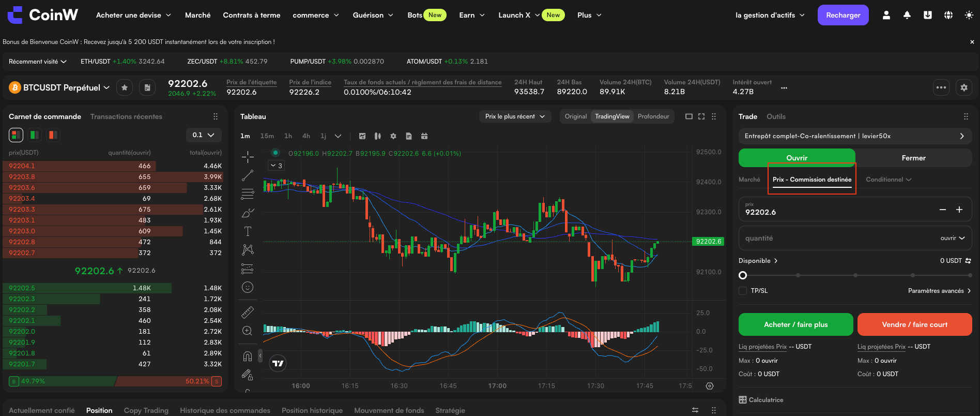
Task: Select the Marché order type tab
Action: (749, 180)
